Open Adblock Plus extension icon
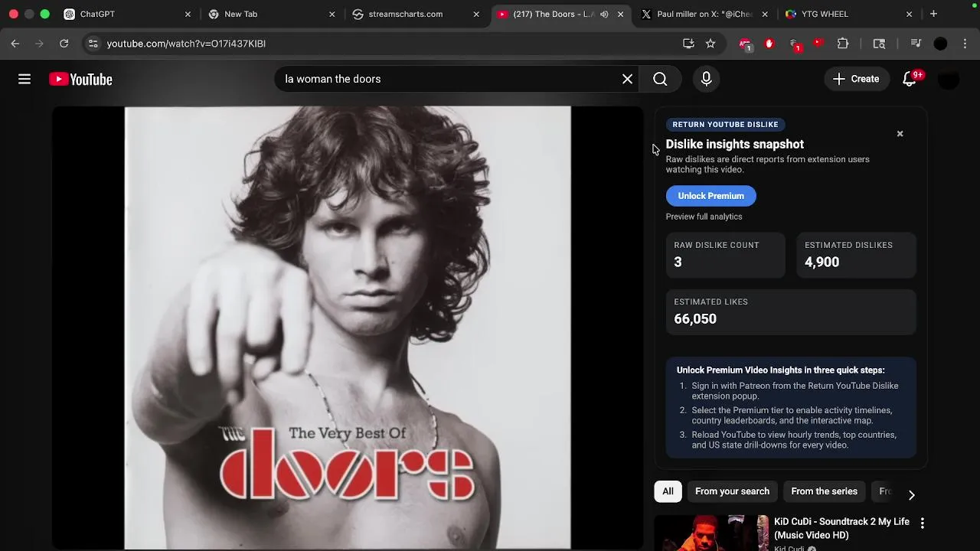 pos(745,44)
